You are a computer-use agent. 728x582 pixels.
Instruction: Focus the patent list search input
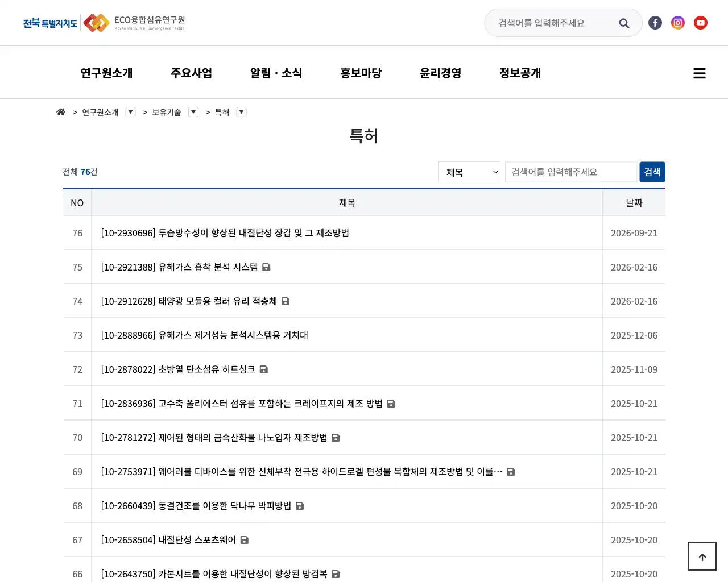[571, 172]
